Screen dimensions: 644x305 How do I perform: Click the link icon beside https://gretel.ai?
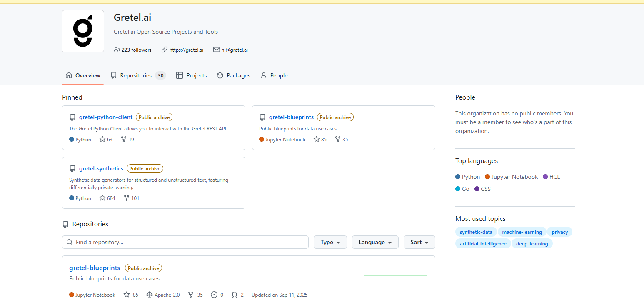point(165,50)
